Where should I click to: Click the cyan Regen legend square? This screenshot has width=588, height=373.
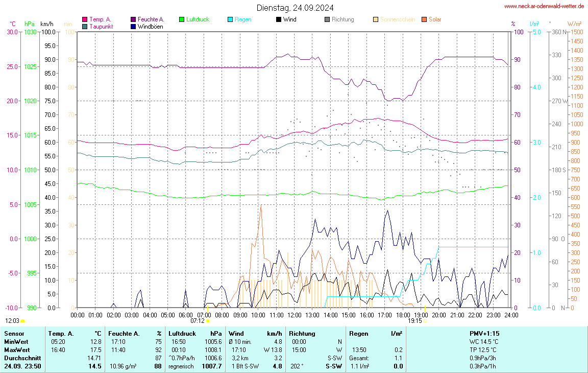(230, 19)
